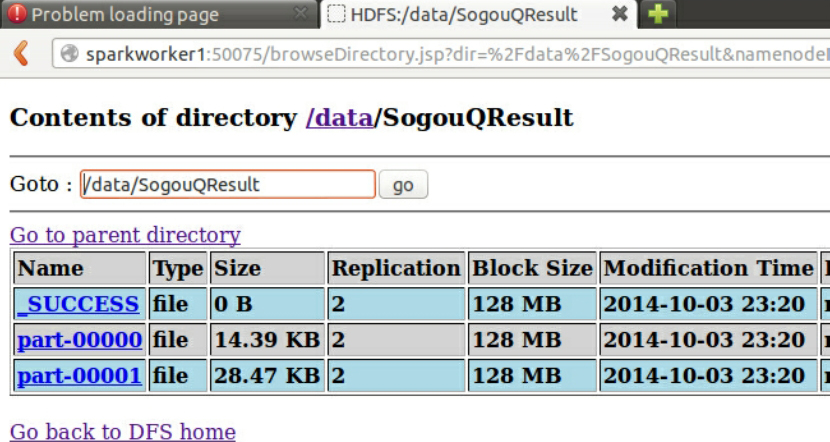
Task: Click the red error icon on first tab
Action: pos(16,14)
